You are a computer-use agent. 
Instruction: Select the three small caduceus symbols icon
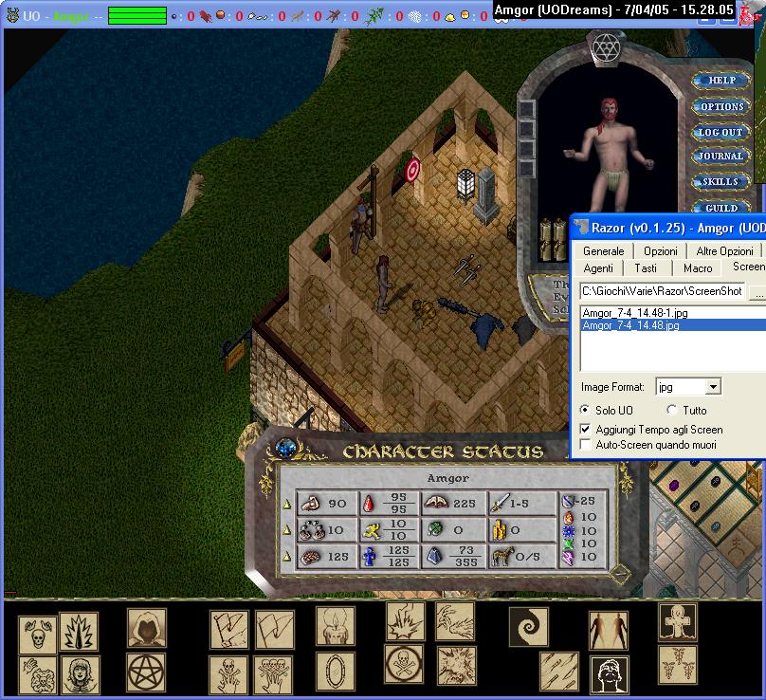tap(678, 665)
